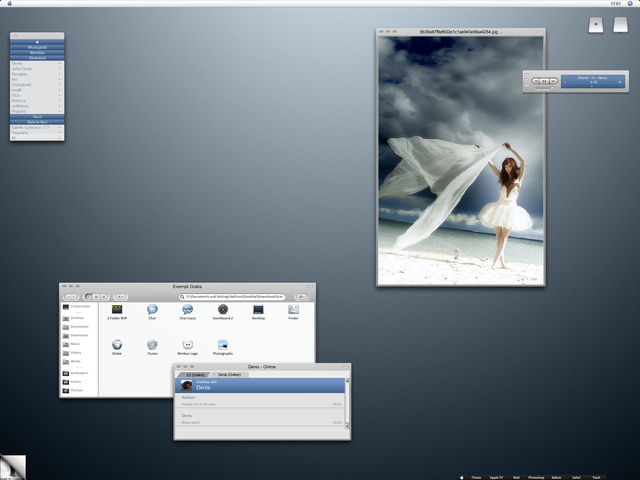The width and height of the screenshot is (640, 480).
Task: Click the Chat Isaac icon
Action: pyautogui.click(x=187, y=310)
